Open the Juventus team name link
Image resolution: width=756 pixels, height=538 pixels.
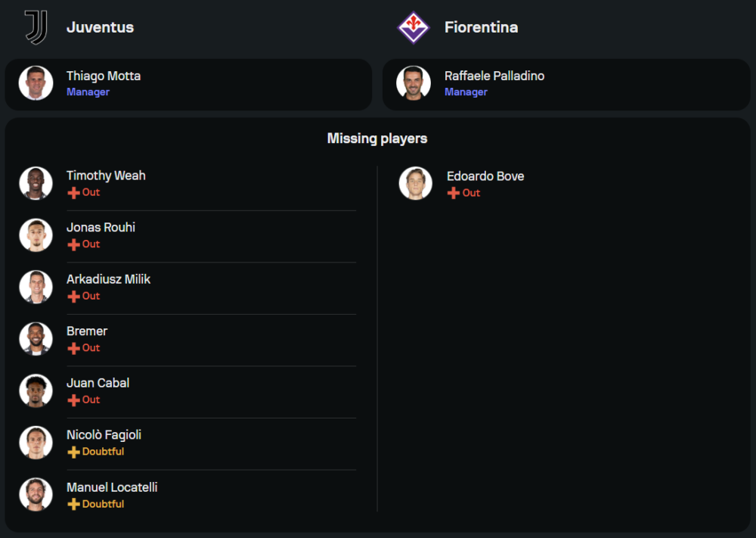pyautogui.click(x=100, y=27)
